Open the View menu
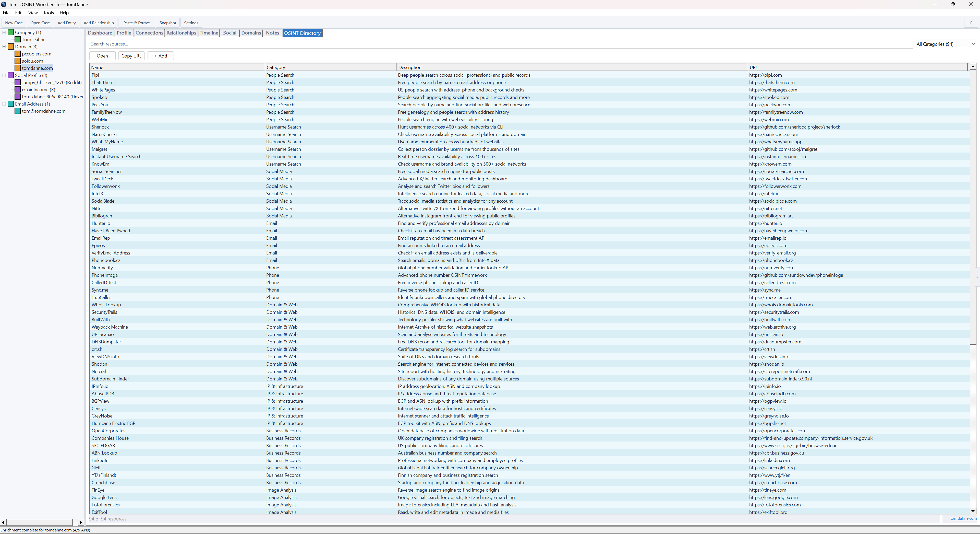 point(33,13)
